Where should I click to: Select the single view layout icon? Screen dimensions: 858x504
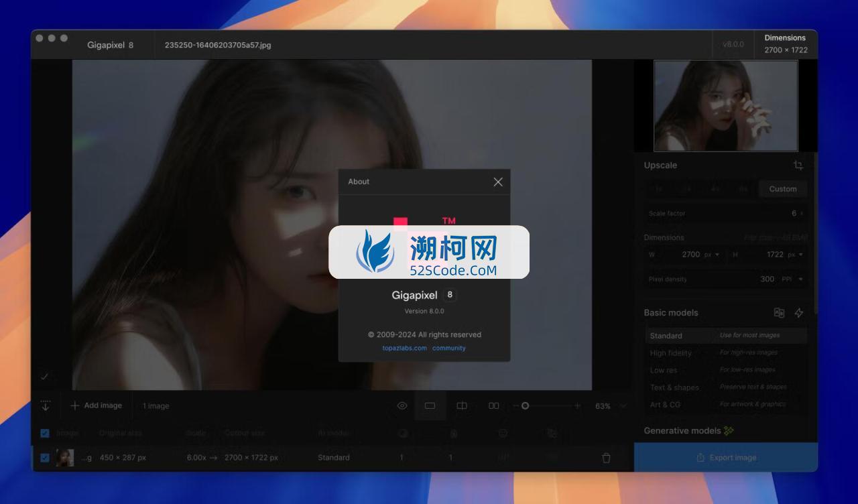pyautogui.click(x=430, y=405)
